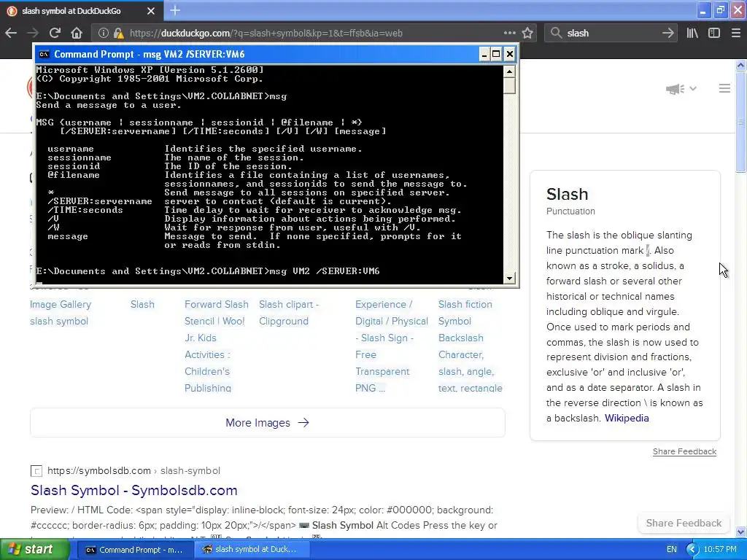Screen dimensions: 747x560
Task: Click the EN language indicator
Action: tap(671, 550)
